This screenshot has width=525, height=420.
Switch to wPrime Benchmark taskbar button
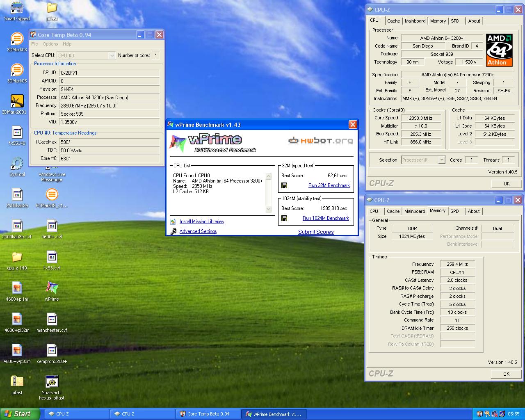click(x=274, y=414)
